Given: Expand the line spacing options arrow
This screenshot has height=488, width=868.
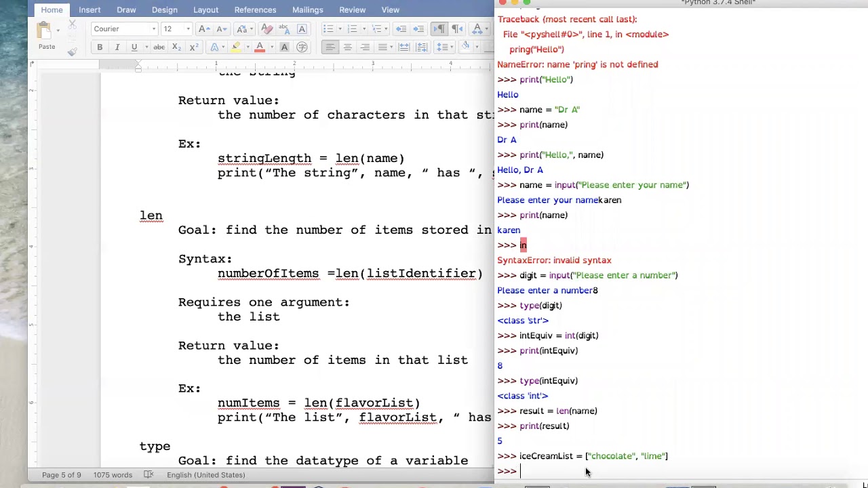Looking at the screenshot, I should [x=452, y=47].
